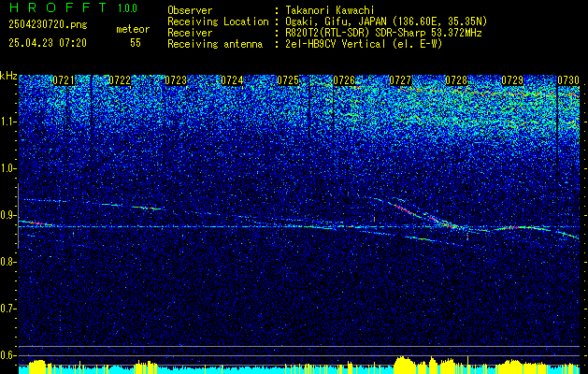Click the R820T2(RTL-SDR) SDR-Sharp 53.372MHz text
This screenshot has width=588, height=374.
pyautogui.click(x=383, y=33)
